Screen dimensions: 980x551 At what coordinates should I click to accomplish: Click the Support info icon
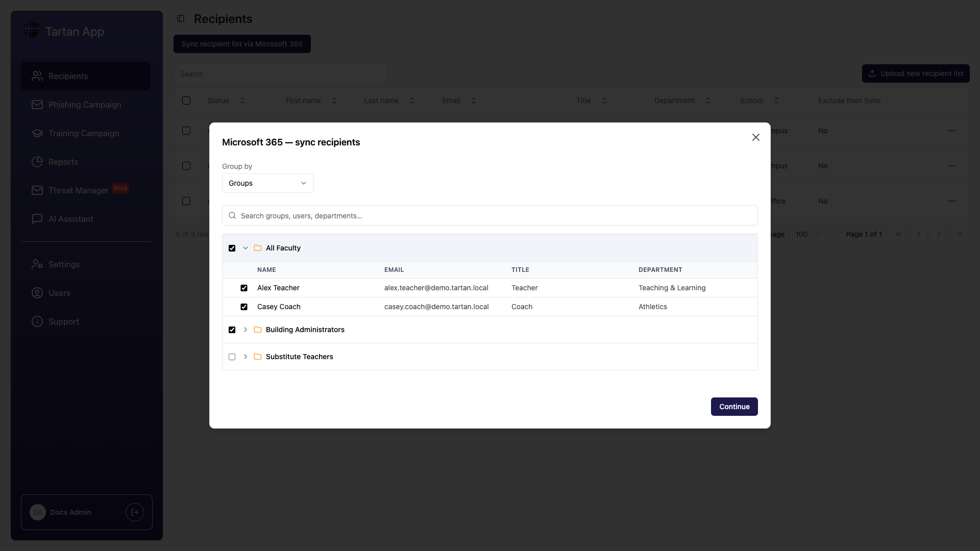[x=37, y=321]
